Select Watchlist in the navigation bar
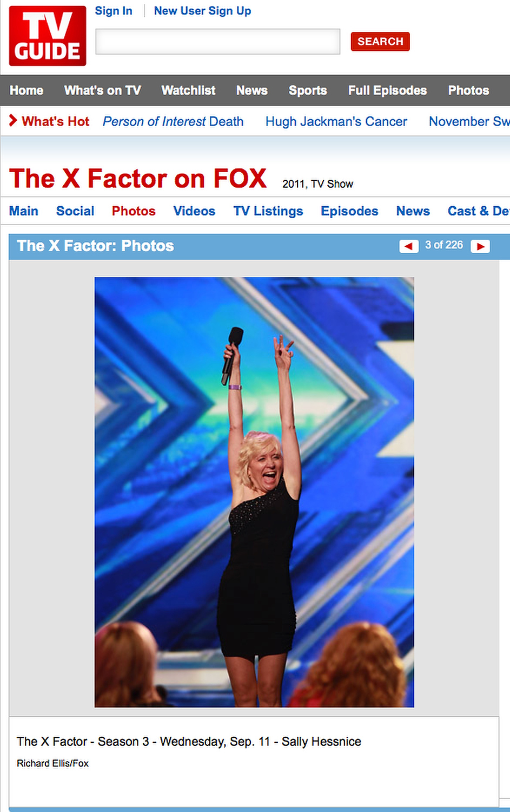Screen dimensions: 510x812 (188, 90)
